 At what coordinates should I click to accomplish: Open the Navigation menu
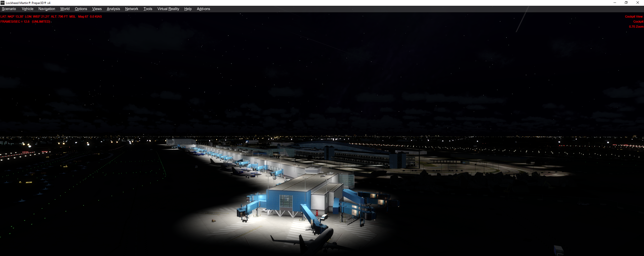pos(47,9)
